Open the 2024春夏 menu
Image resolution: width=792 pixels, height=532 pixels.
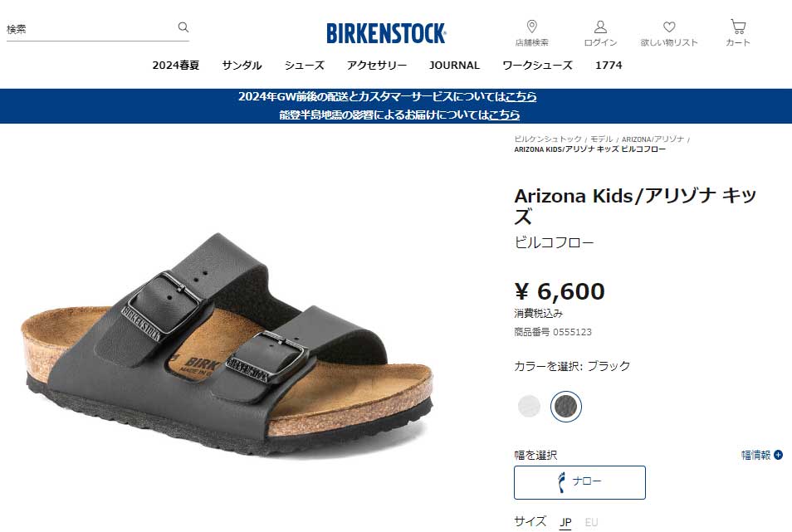(176, 65)
